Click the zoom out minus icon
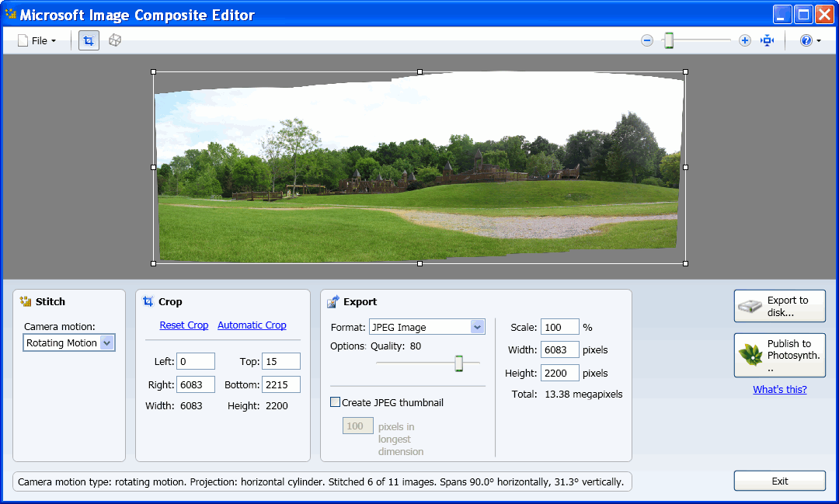Screen dimensions: 839x504 pos(647,40)
